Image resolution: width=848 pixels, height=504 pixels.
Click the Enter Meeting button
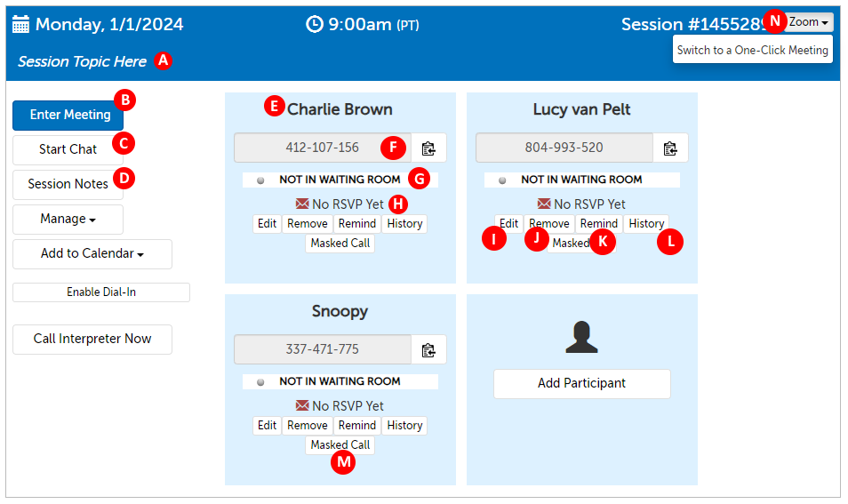tap(68, 116)
